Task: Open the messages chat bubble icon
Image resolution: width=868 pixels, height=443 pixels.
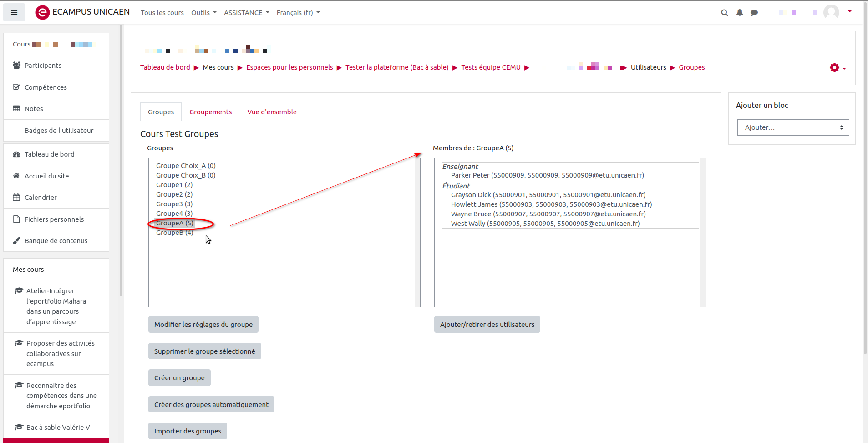Action: [x=754, y=13]
